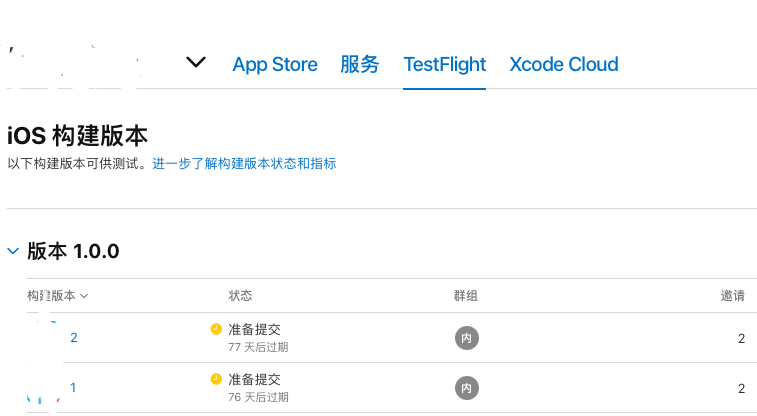Open the 服务 tab
The image size is (757, 416).
360,64
